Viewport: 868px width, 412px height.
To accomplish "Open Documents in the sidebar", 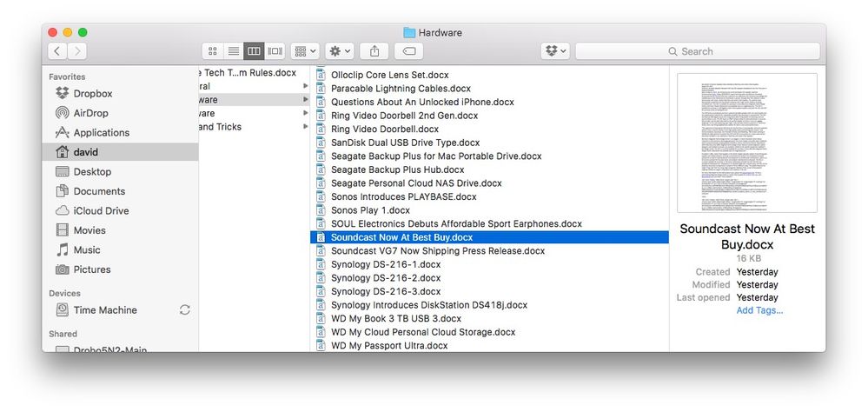I will point(120,191).
